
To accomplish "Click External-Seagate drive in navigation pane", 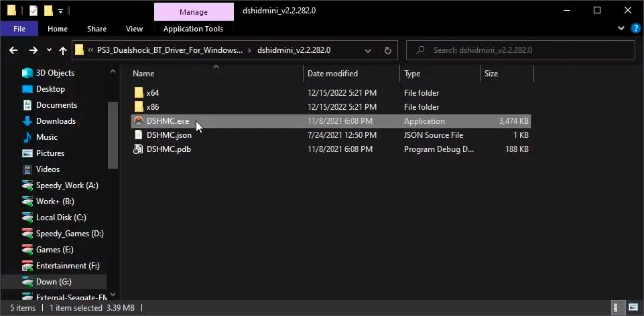I will (x=64, y=297).
